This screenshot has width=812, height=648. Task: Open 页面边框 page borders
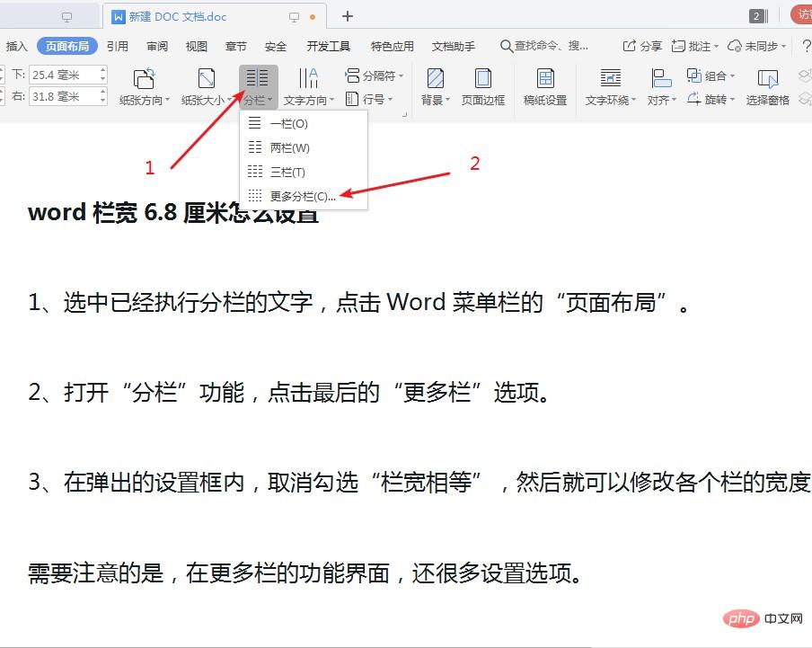[x=483, y=86]
